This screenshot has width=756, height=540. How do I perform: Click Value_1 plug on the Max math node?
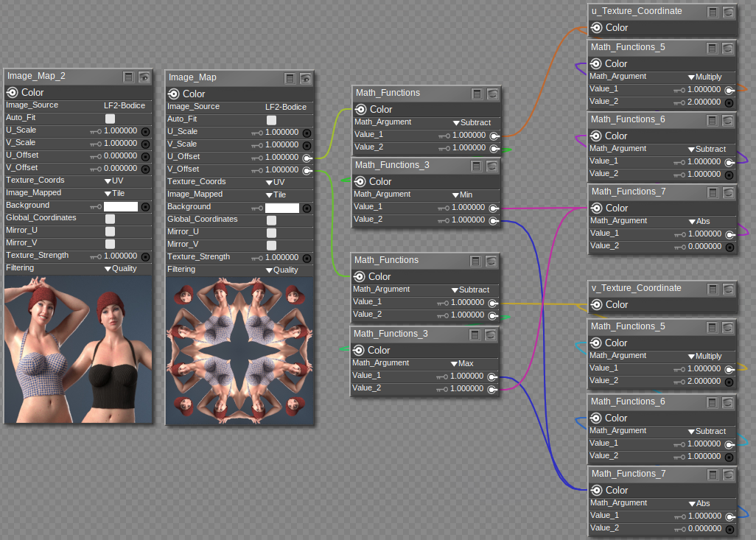click(492, 376)
